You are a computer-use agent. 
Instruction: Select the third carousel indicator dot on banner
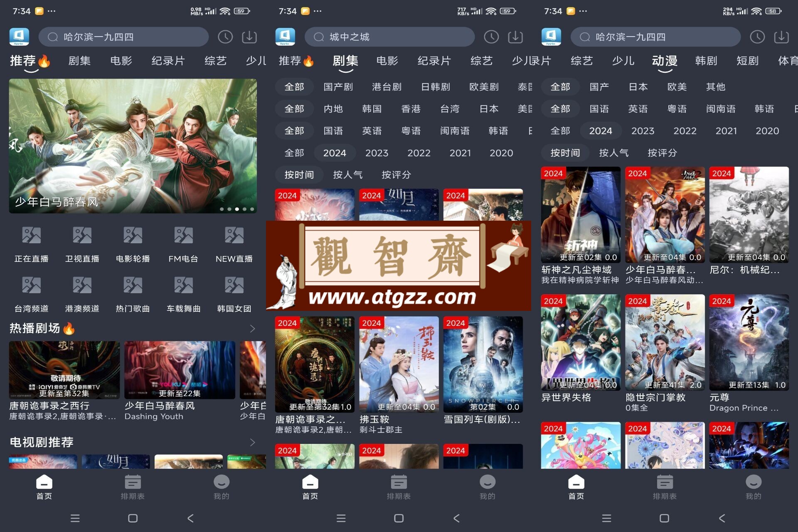[x=237, y=209]
